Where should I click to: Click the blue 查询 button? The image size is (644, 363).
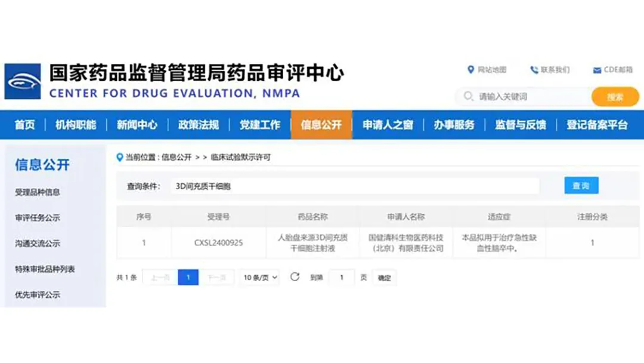[x=581, y=186]
